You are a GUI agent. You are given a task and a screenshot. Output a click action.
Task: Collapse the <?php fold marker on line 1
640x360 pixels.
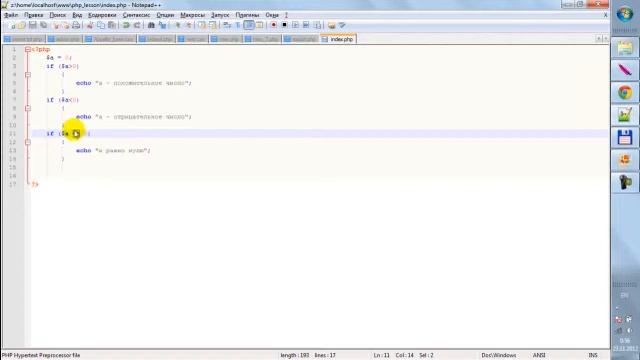coord(28,49)
